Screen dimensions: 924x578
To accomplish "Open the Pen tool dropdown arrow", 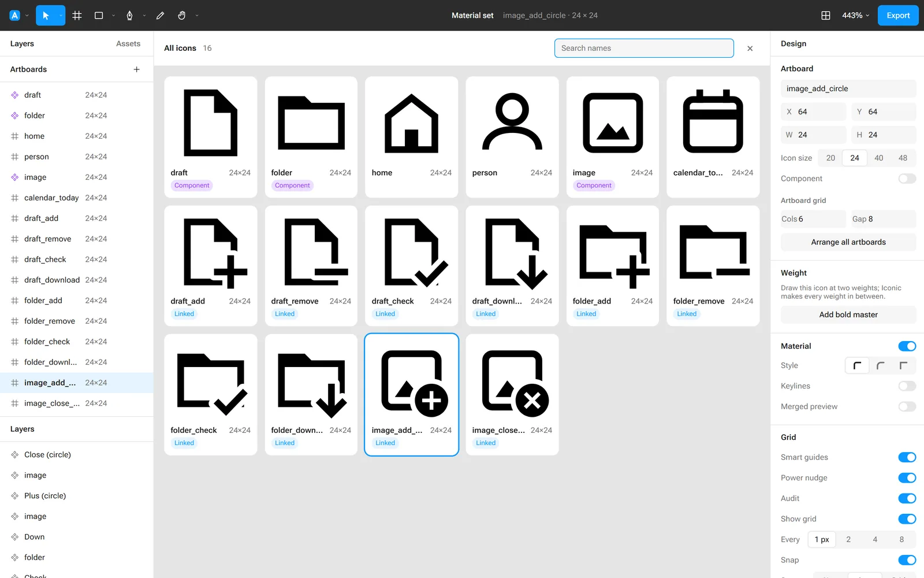I will click(144, 16).
